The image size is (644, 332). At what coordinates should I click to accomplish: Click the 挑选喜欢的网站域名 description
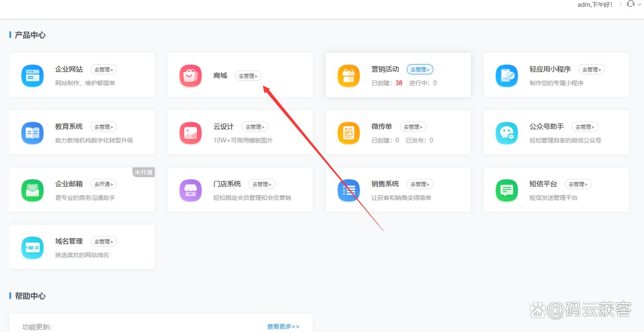82,255
